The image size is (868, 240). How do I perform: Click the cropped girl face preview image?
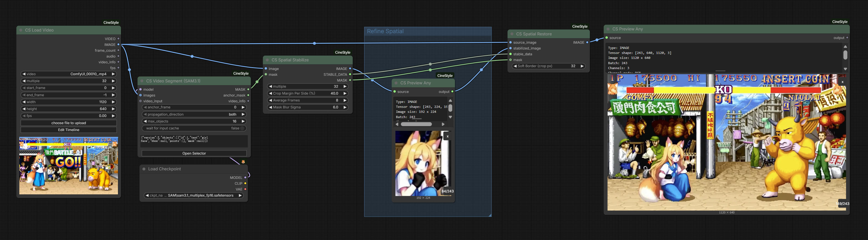pos(423,163)
